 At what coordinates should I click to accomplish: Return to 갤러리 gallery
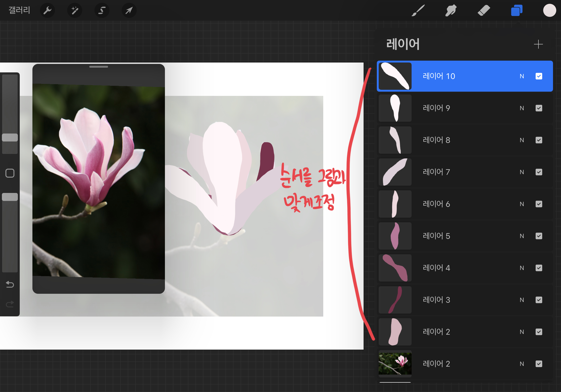tap(19, 10)
